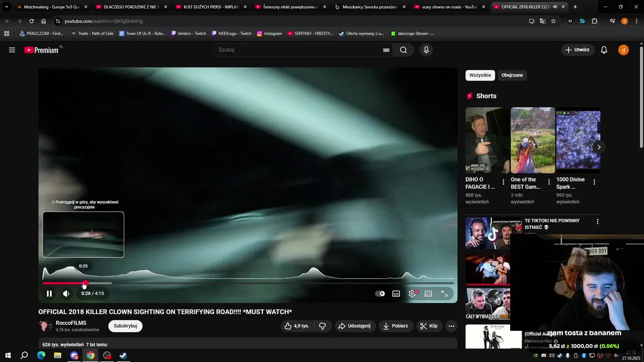Mute the player volume

66,294
